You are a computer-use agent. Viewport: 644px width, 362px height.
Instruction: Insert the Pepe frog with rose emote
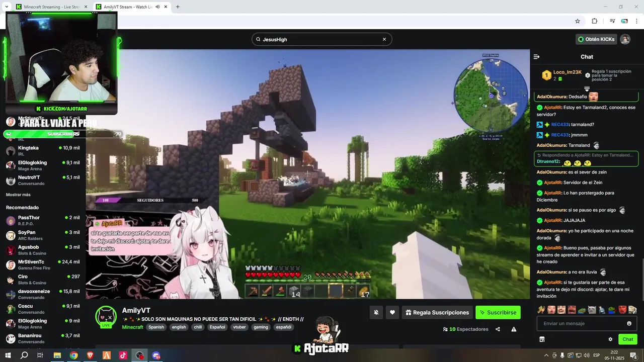tap(612, 310)
